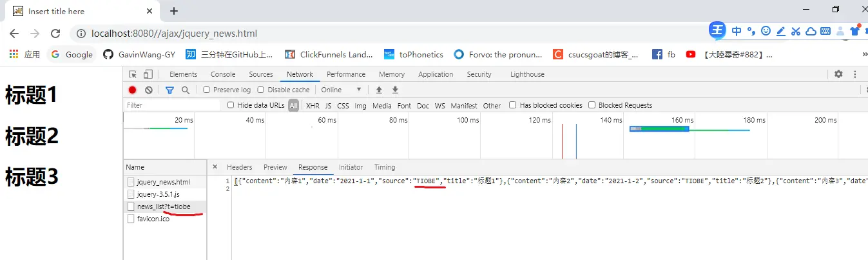This screenshot has height=260, width=868.
Task: Toggle the device toolbar icon
Action: click(x=148, y=74)
